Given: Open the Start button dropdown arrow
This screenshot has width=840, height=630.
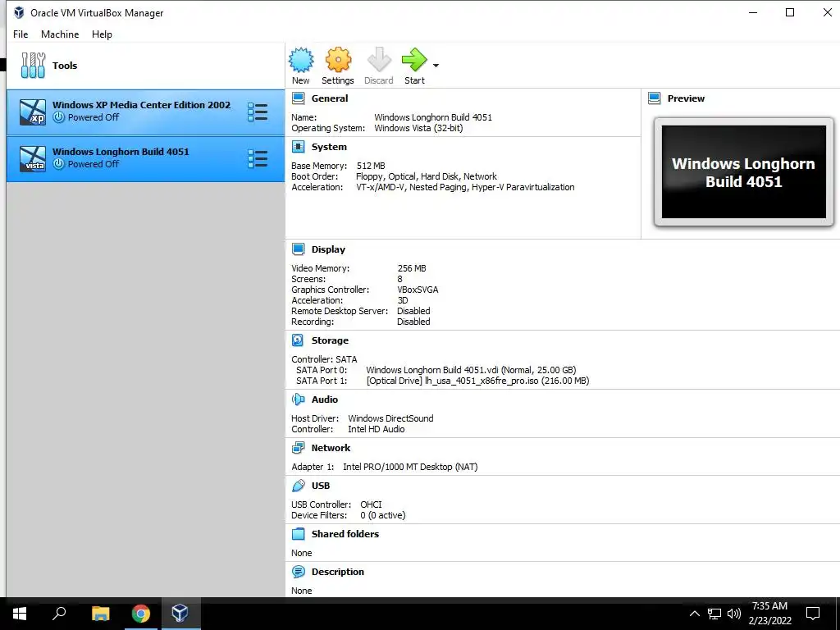Looking at the screenshot, I should pos(436,66).
